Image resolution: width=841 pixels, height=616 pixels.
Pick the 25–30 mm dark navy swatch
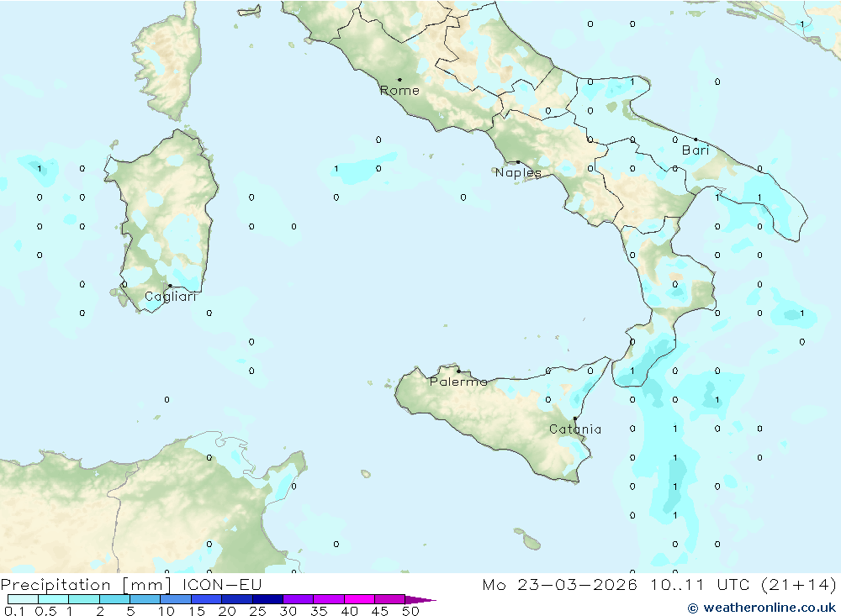[x=267, y=599]
